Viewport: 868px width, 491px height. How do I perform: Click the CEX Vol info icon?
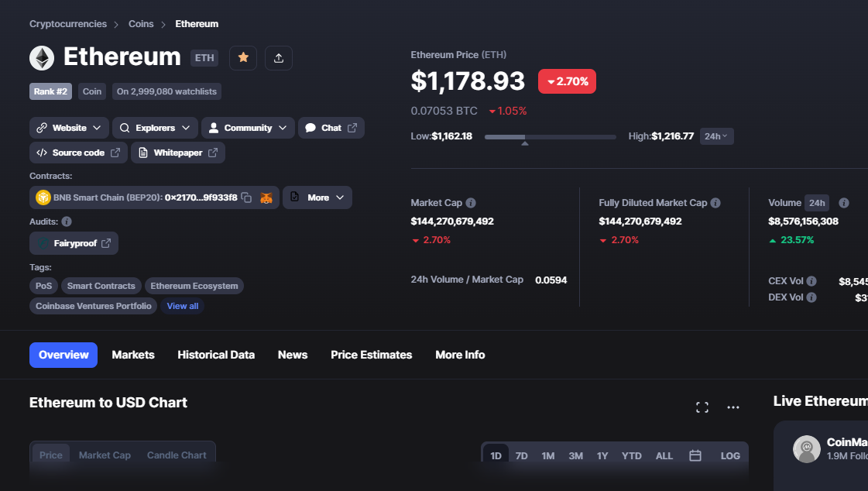pos(811,280)
